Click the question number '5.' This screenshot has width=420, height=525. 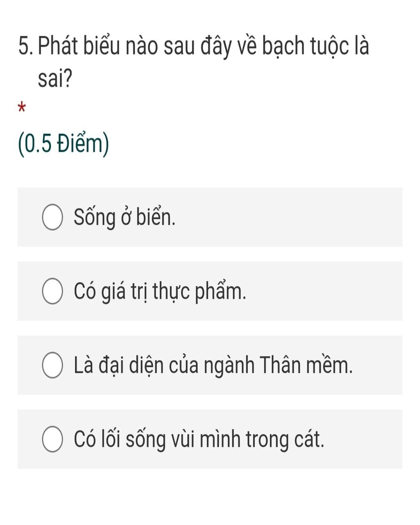pos(26,46)
